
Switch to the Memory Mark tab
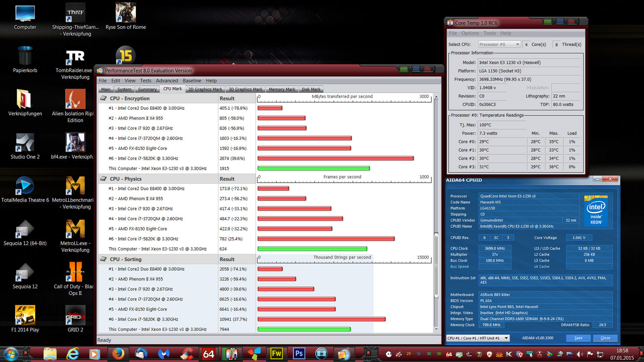click(x=282, y=89)
